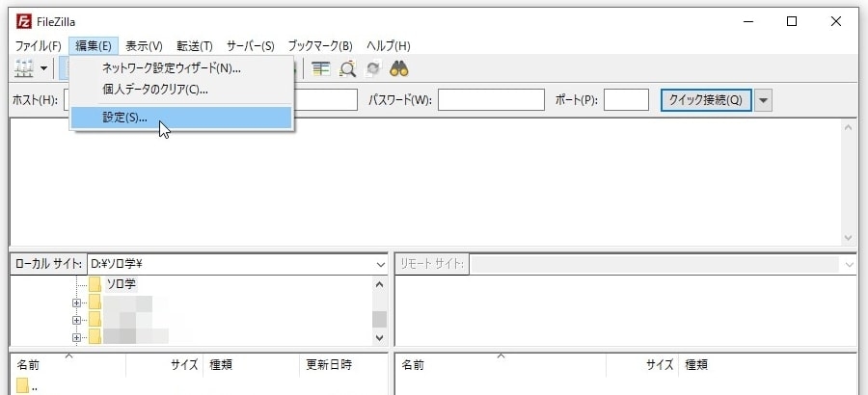Screen dimensions: 868x395
Task: Select 設定(S)... from the Edit menu
Action: (x=125, y=118)
